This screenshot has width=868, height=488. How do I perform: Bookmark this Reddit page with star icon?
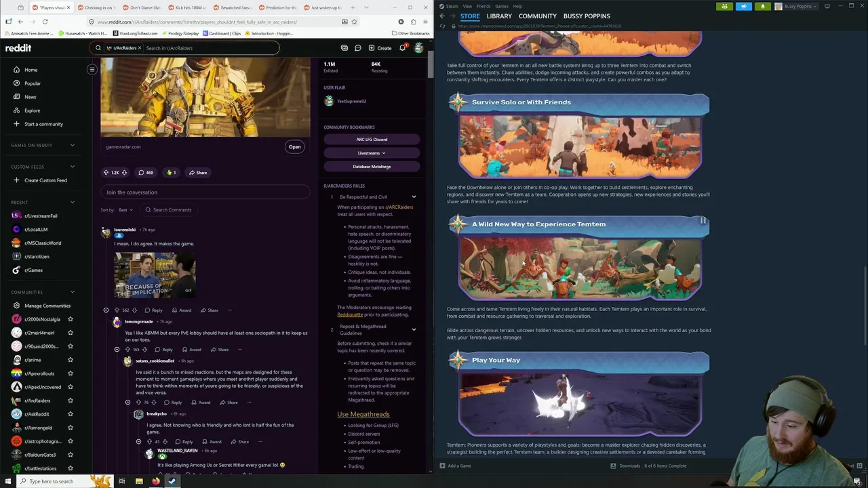tap(355, 22)
